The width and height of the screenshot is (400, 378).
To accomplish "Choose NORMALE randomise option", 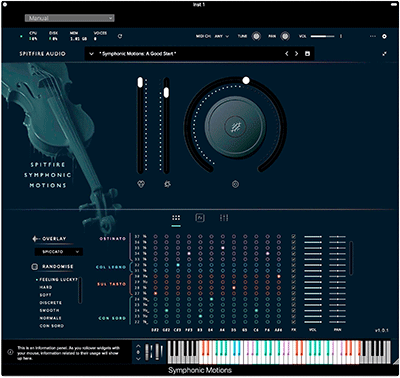I will [x=50, y=318].
